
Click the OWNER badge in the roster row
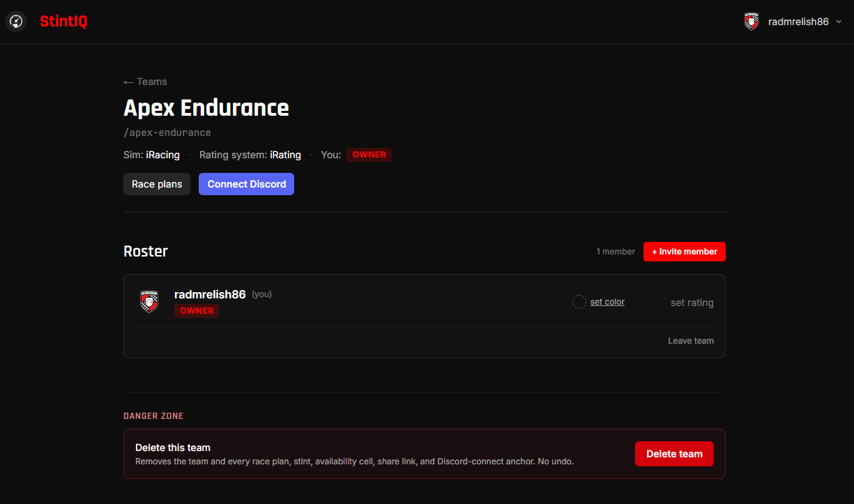tap(197, 311)
